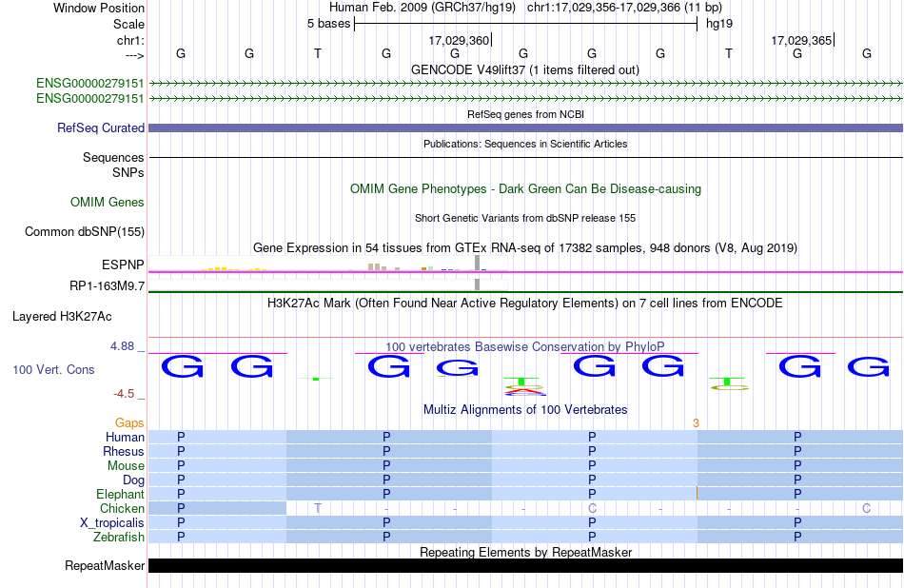Select the Human species label
This screenshot has height=588, width=904.
[125, 437]
